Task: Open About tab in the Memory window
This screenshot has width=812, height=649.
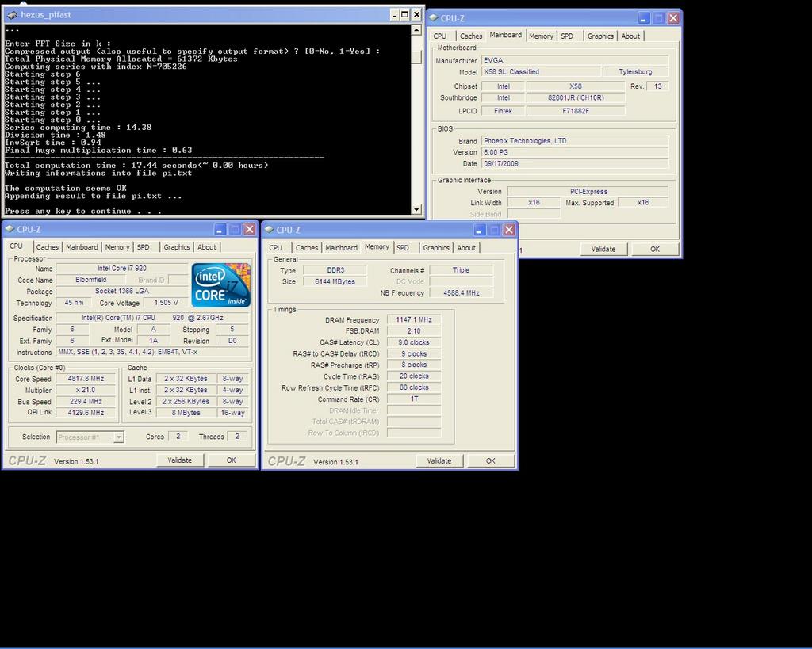Action: (x=466, y=248)
